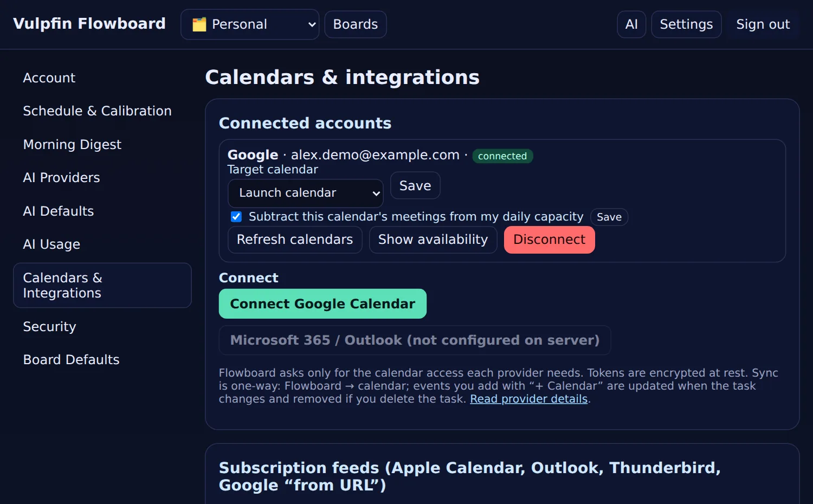
Task: Click the Target calendar label
Action: click(273, 170)
